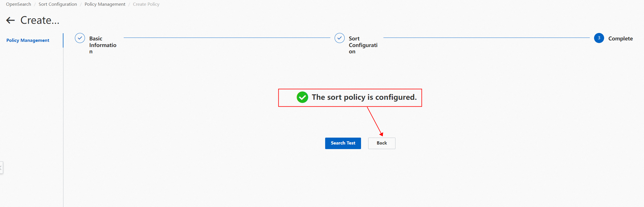Click the Sort Configuration step checkmark icon

tap(340, 38)
